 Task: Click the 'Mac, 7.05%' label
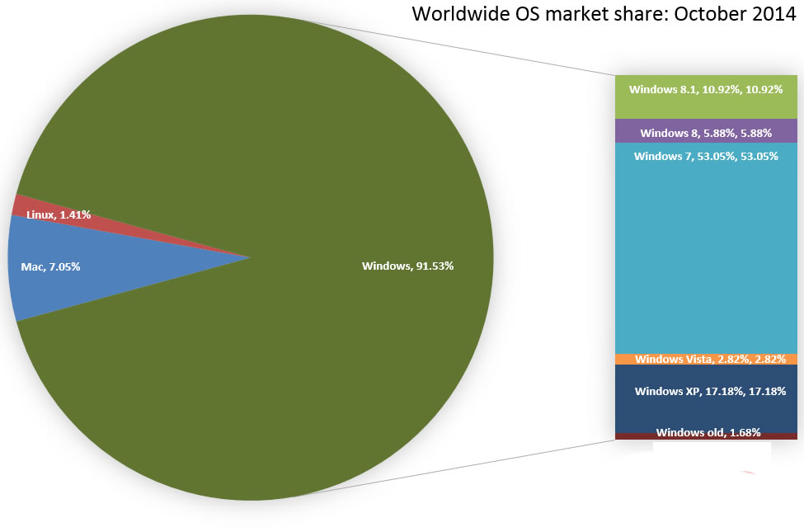click(x=50, y=266)
